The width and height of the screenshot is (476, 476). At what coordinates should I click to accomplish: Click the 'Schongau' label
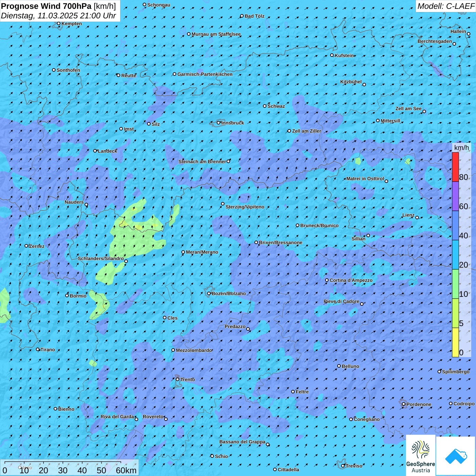pos(158,5)
